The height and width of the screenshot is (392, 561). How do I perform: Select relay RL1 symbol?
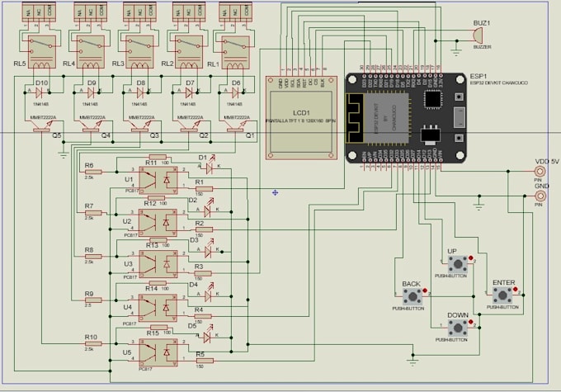click(x=236, y=52)
